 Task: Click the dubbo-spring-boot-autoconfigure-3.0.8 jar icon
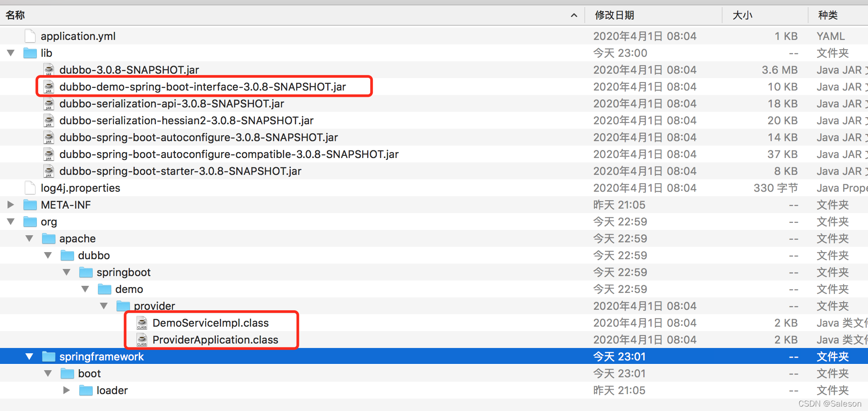[x=49, y=137]
